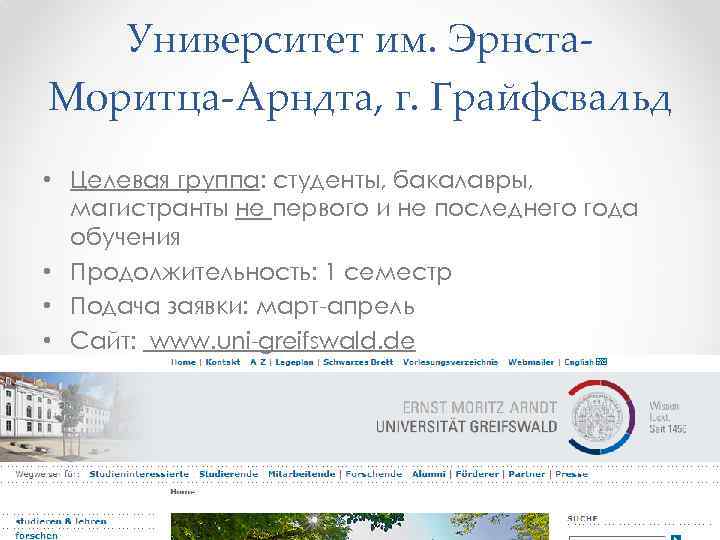Open the A-Z index link
This screenshot has height=540, width=720.
(258, 362)
